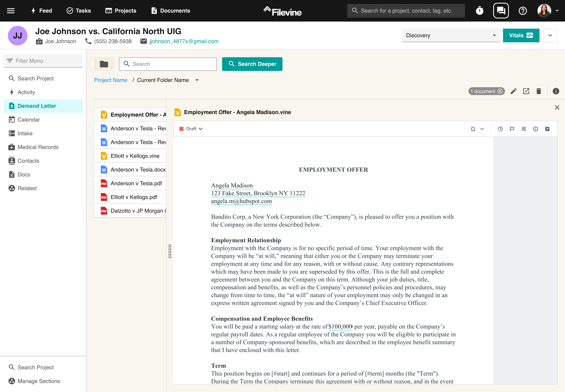Open the hamburger main menu
565x392 pixels.
click(x=11, y=11)
